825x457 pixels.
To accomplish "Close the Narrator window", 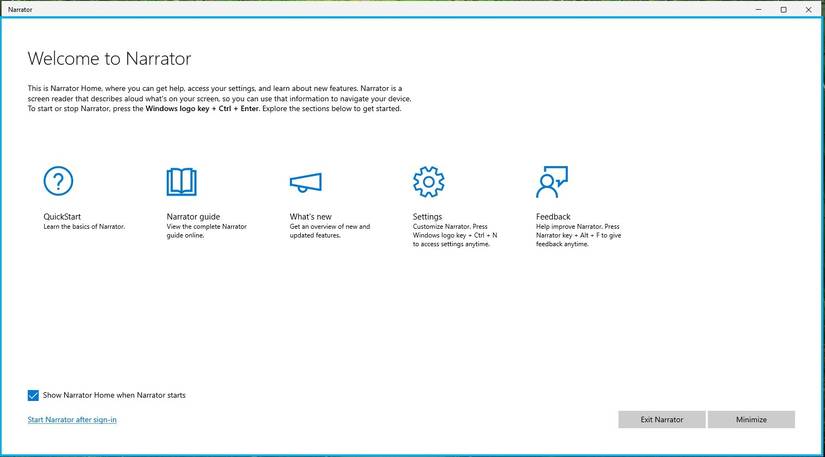I will point(809,9).
